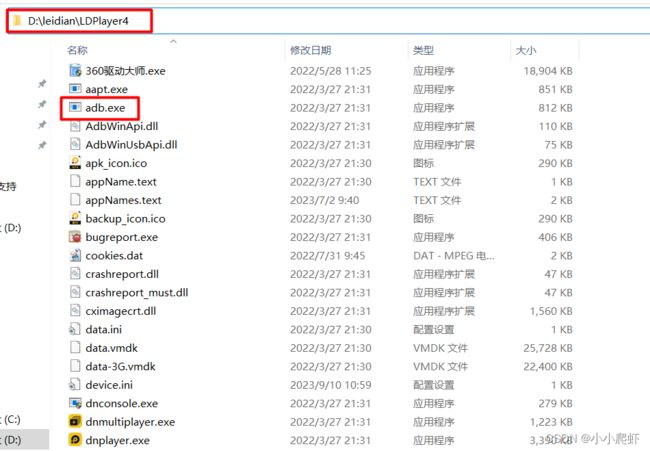The height and width of the screenshot is (451, 650).
Task: Select file name adb.exe
Action: pos(105,108)
